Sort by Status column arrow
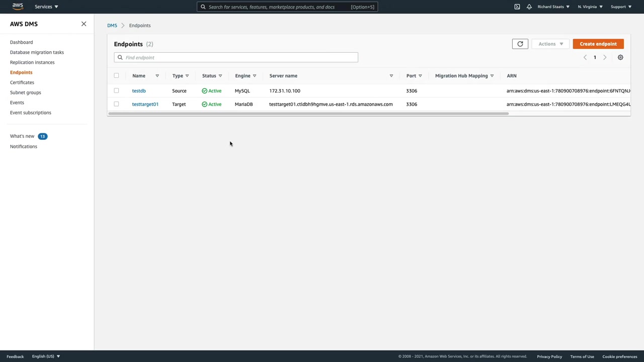This screenshot has width=644, height=362. 220,76
